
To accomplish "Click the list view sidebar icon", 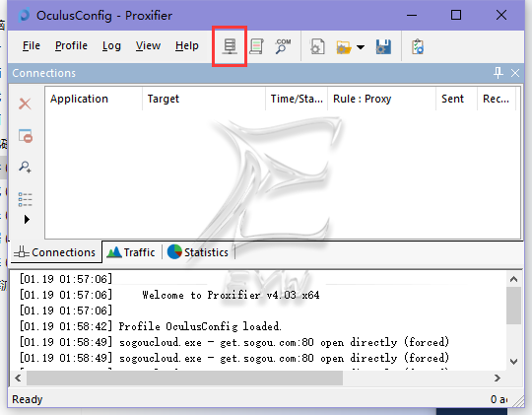I will [x=25, y=199].
